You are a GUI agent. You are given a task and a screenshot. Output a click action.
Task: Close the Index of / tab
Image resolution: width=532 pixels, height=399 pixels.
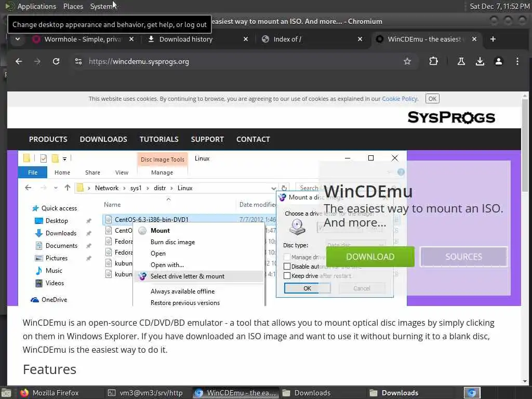point(360,39)
